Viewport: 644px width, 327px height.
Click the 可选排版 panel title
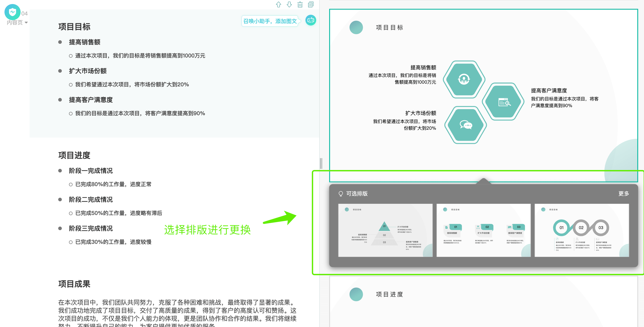[357, 194]
